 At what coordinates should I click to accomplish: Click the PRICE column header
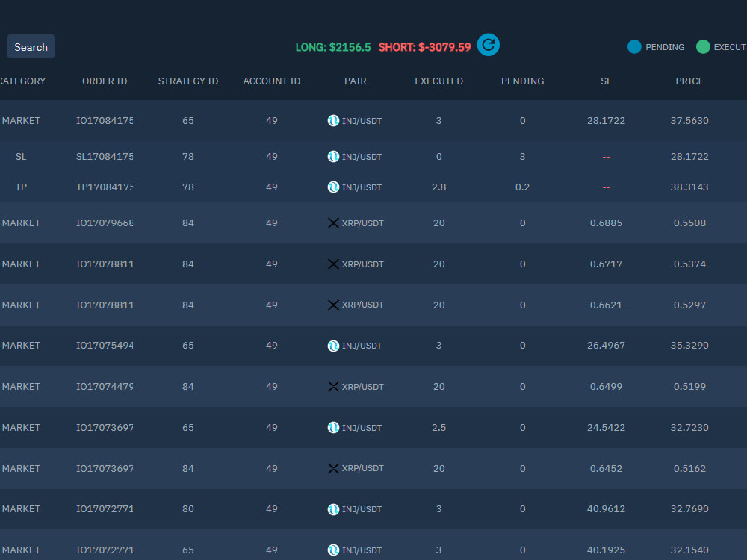(689, 81)
